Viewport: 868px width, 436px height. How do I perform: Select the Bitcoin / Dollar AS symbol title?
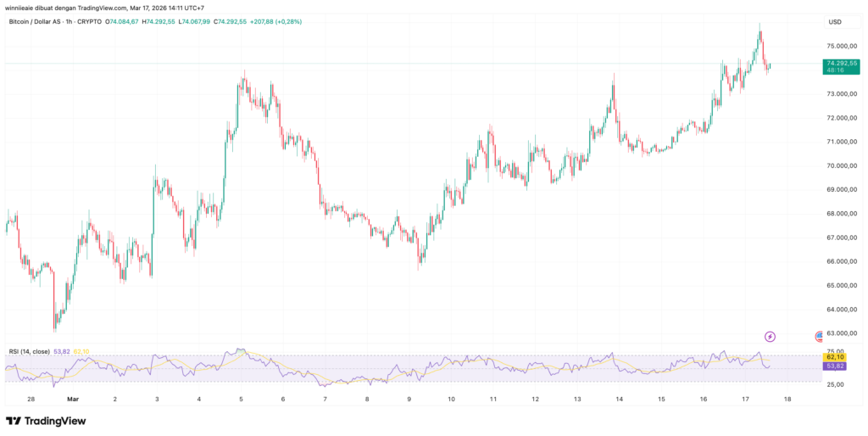point(34,21)
